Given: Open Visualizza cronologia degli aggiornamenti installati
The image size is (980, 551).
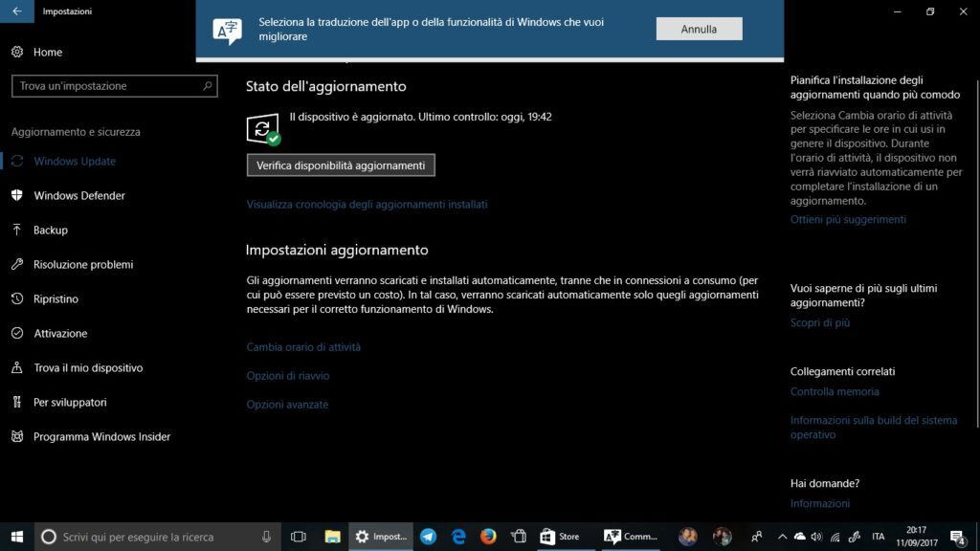Looking at the screenshot, I should pos(367,205).
